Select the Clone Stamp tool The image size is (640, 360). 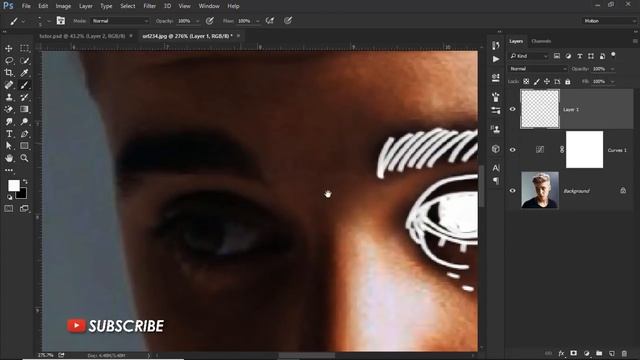point(9,97)
